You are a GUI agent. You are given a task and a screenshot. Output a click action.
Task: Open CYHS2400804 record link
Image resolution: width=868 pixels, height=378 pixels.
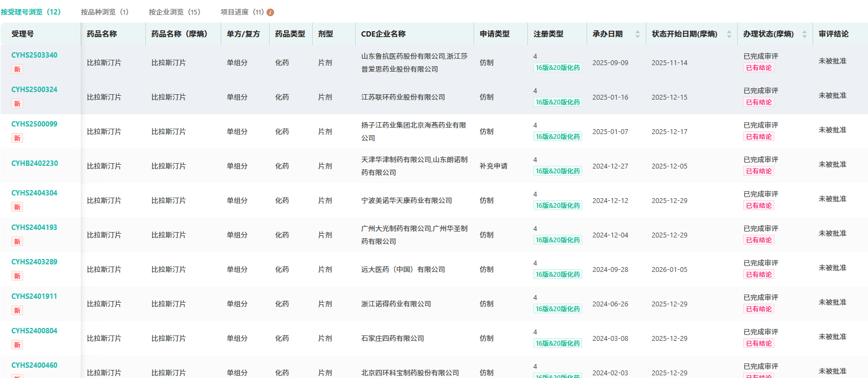coord(34,331)
